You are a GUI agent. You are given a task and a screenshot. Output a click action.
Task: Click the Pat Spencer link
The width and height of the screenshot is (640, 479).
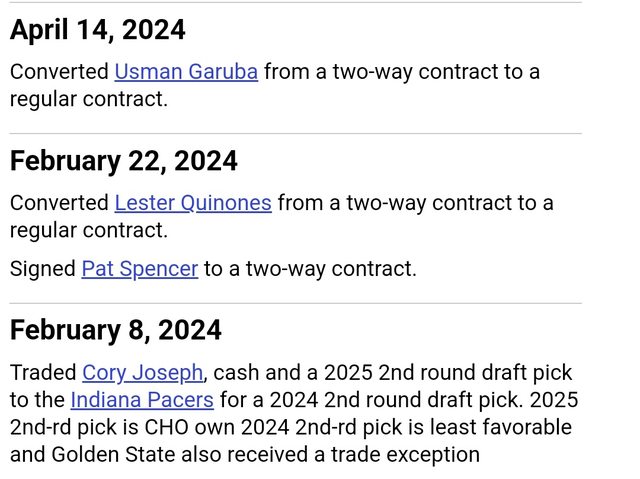click(139, 269)
